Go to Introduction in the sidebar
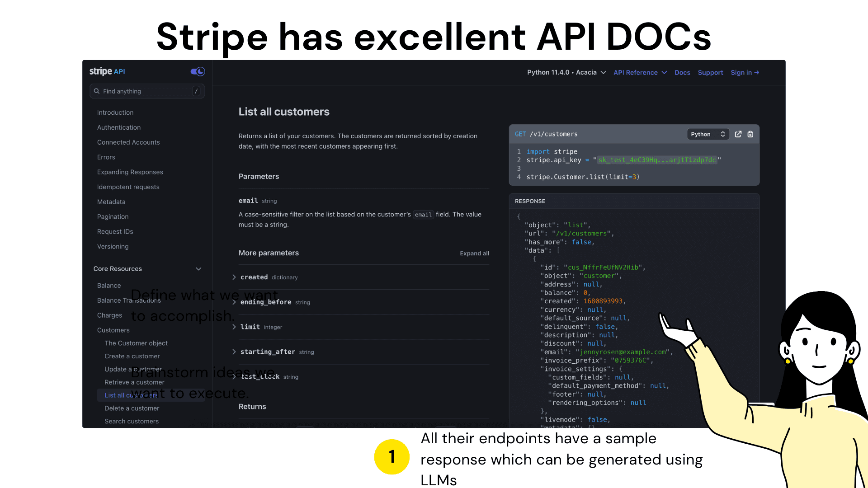The width and height of the screenshot is (868, 488). [x=115, y=113]
